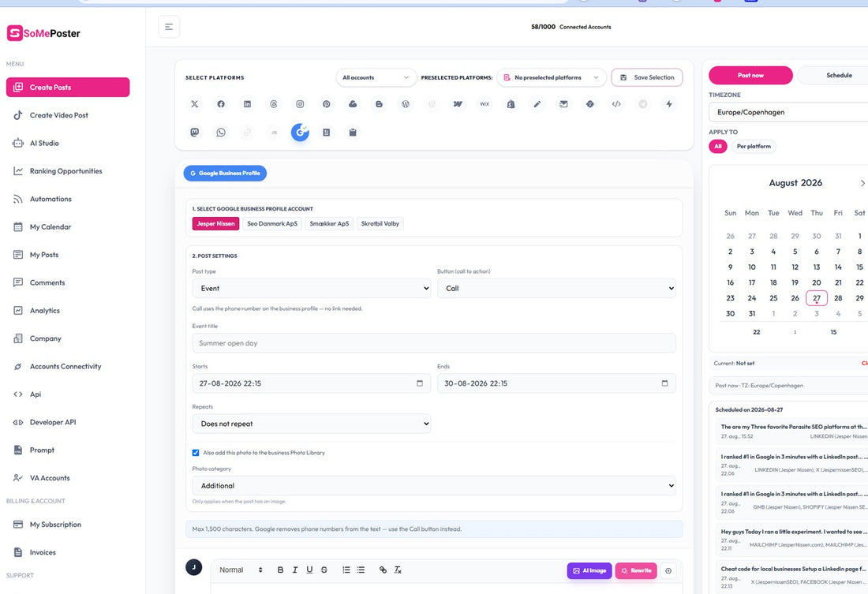Click the Post now button
The image size is (868, 594).
750,75
